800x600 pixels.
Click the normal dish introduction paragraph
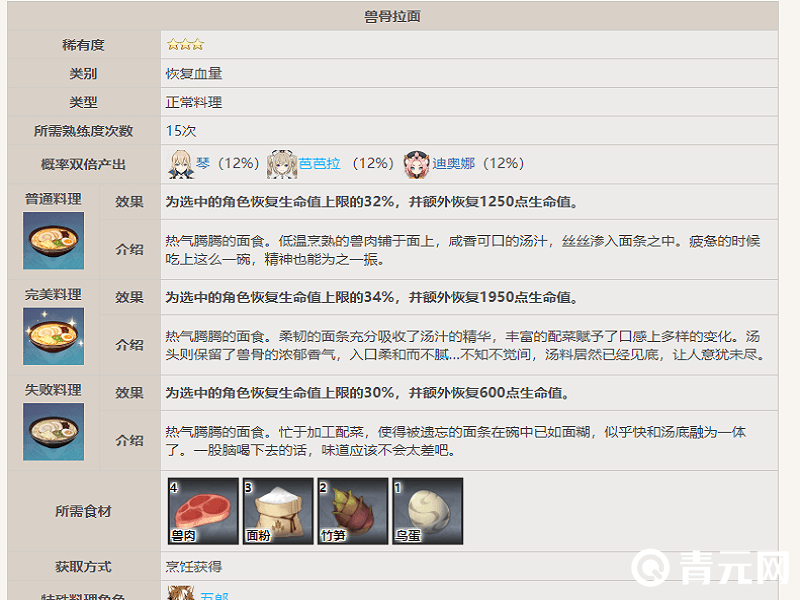(463, 250)
